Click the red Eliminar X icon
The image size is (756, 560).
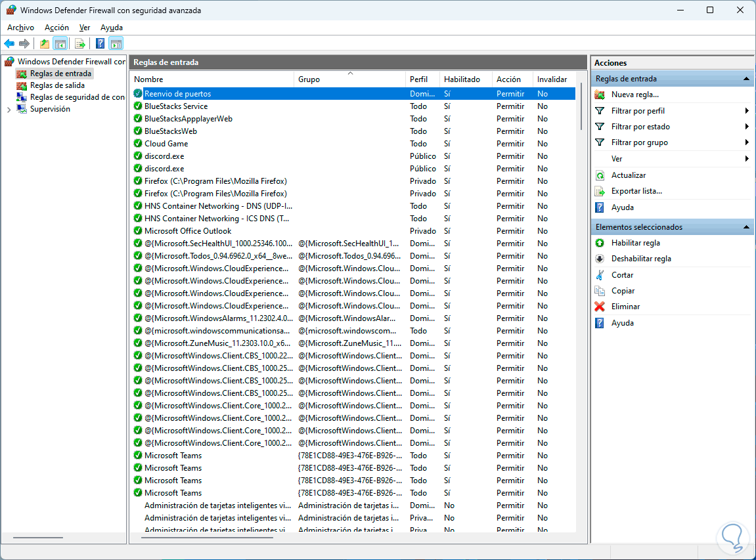(x=600, y=307)
